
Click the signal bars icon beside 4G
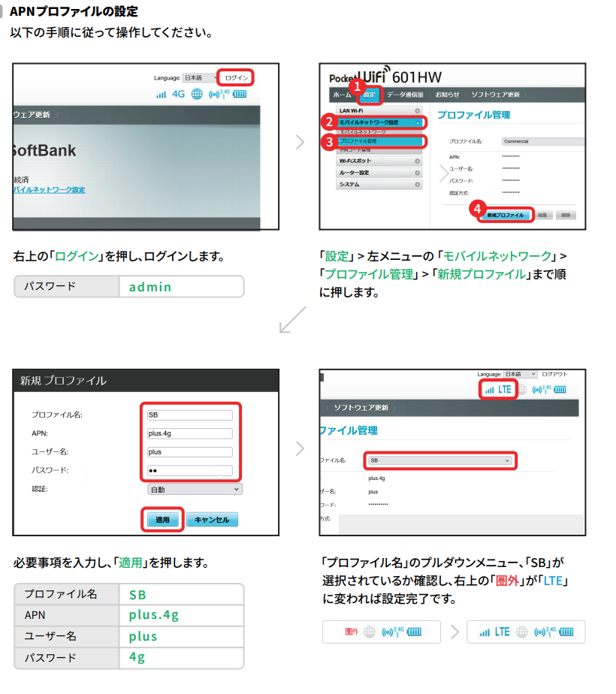click(161, 95)
